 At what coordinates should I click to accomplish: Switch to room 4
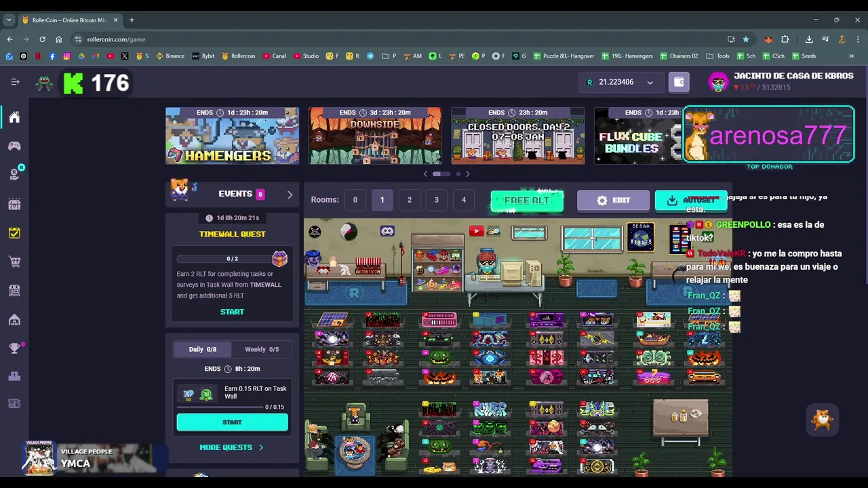click(463, 200)
